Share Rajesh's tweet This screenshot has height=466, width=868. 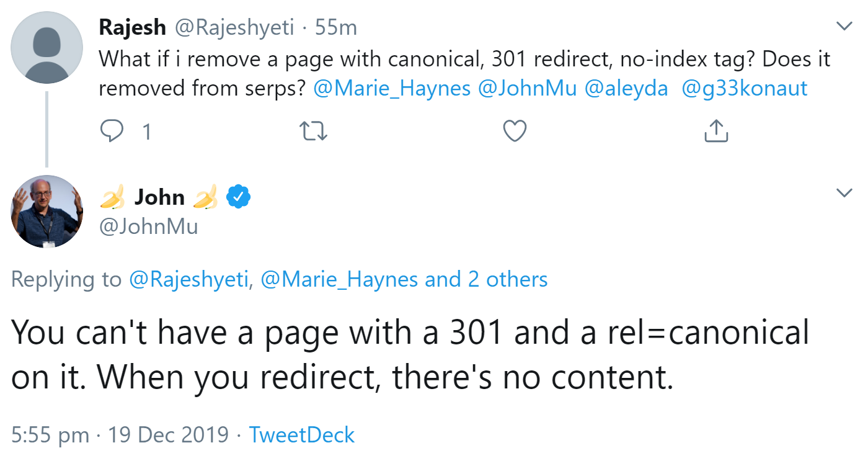point(715,130)
